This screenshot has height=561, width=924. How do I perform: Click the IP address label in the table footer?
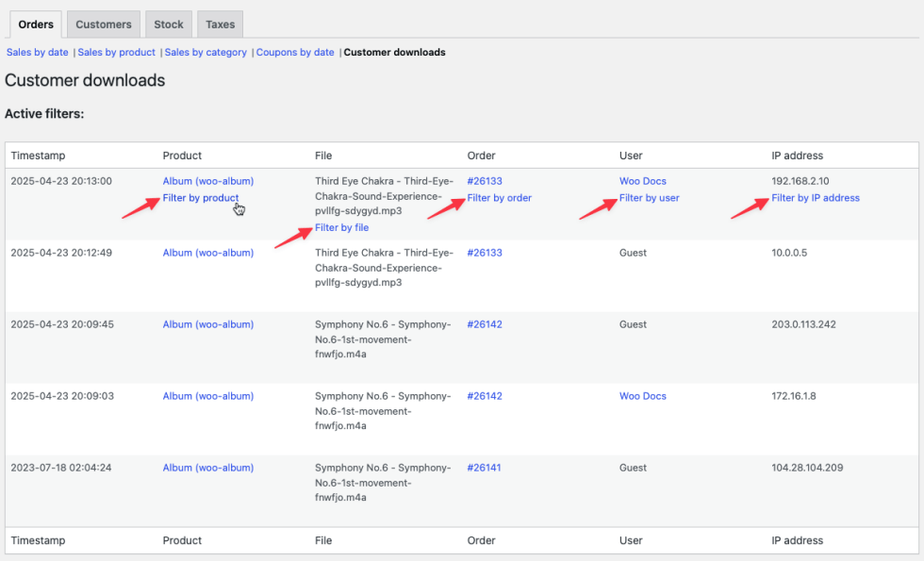(x=798, y=540)
